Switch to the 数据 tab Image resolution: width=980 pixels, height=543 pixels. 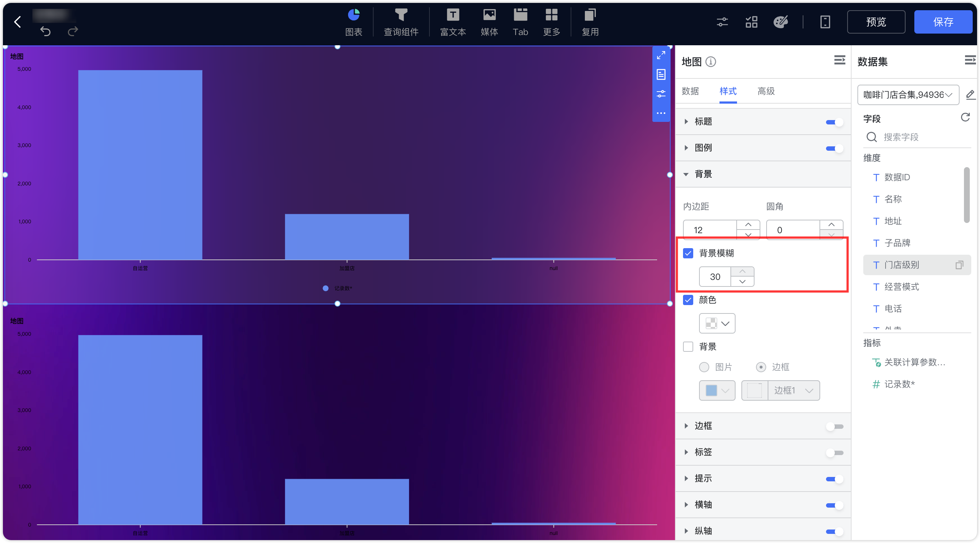coord(690,91)
